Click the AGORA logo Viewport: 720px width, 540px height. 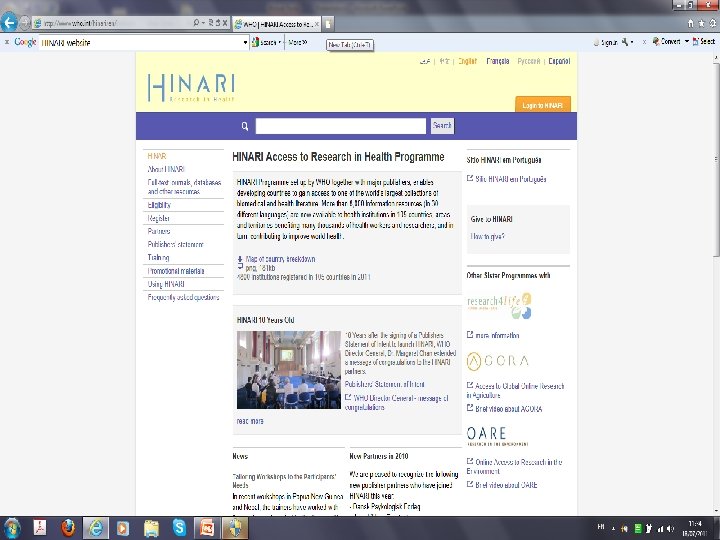pos(498,361)
